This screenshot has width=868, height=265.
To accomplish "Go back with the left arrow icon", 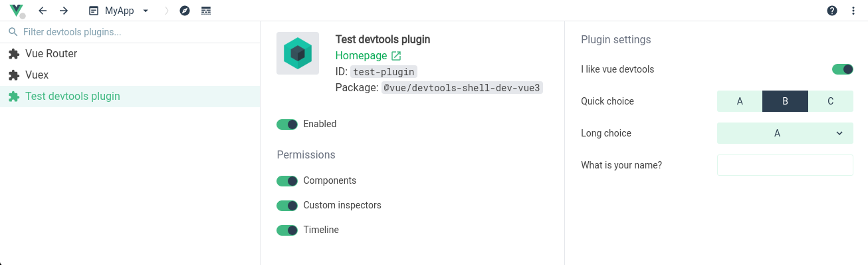I will [43, 11].
